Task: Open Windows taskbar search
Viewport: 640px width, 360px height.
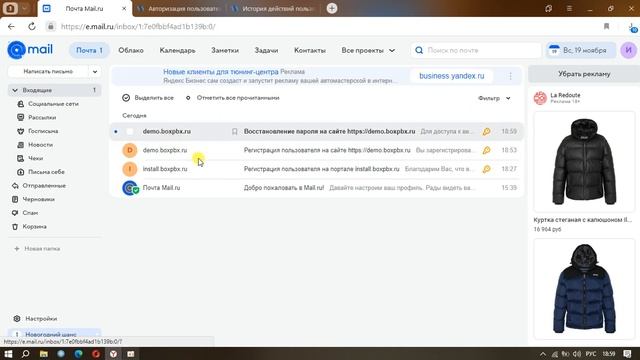Action: (25, 353)
